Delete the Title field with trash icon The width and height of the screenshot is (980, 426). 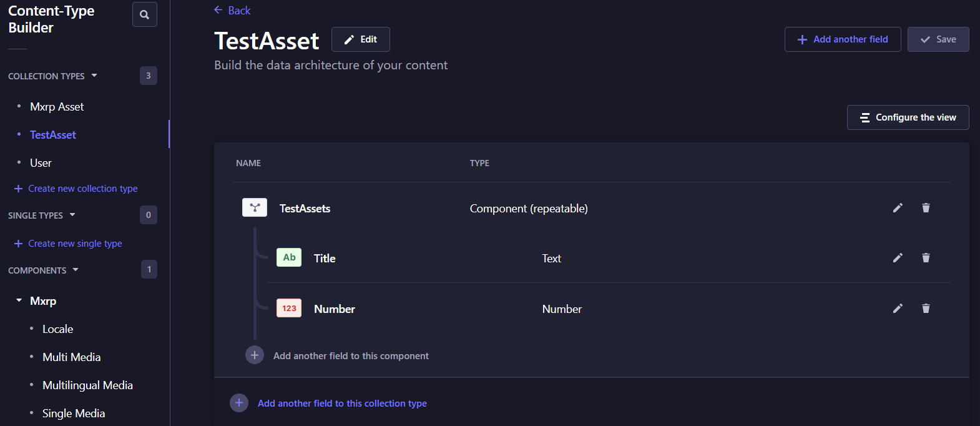pyautogui.click(x=926, y=258)
